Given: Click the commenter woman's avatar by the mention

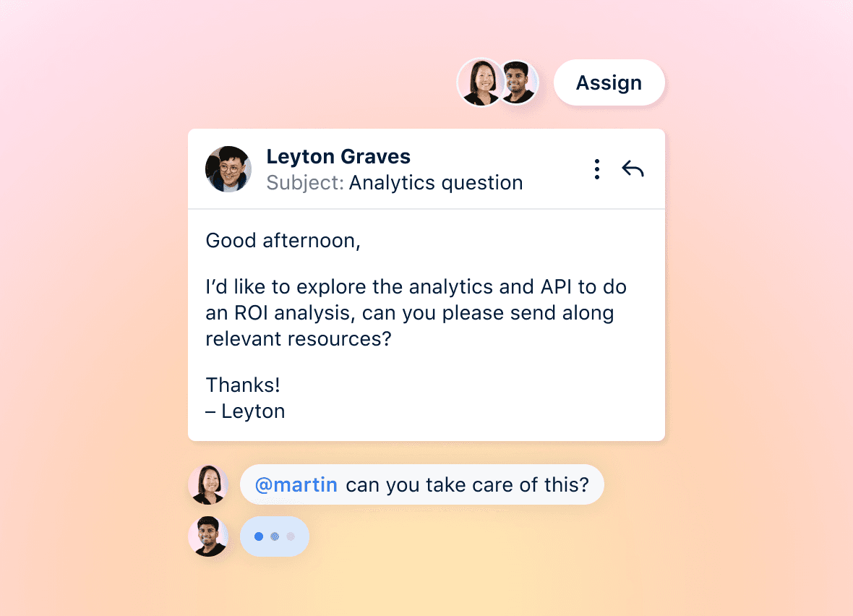Looking at the screenshot, I should 207,484.
